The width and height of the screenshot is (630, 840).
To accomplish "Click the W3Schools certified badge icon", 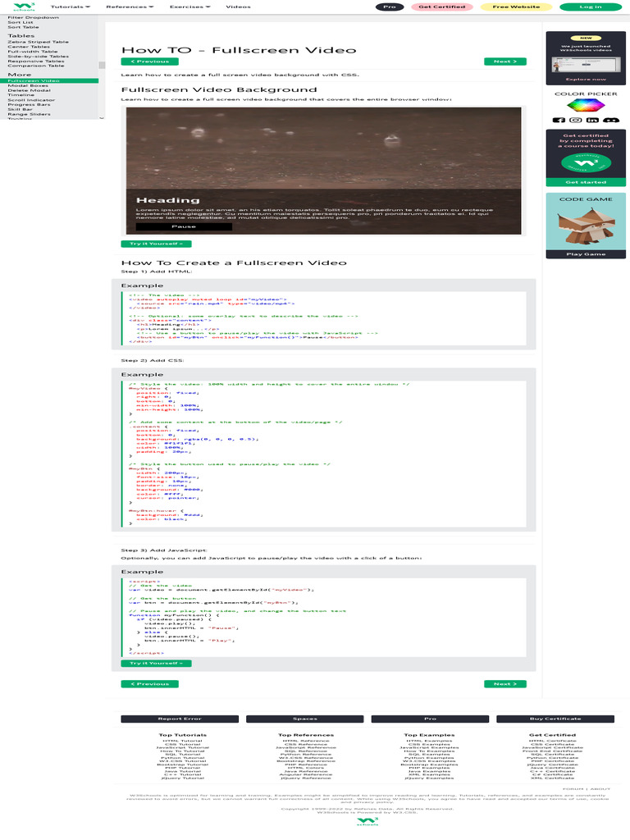I will (x=586, y=162).
